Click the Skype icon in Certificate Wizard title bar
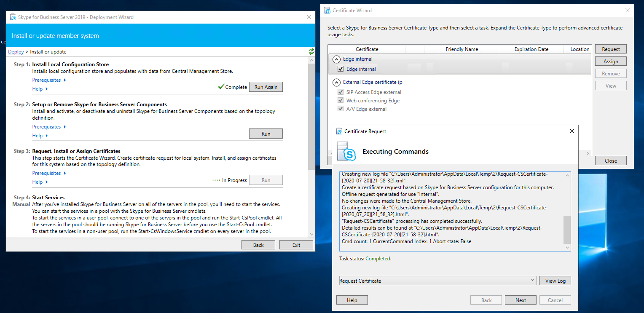The width and height of the screenshot is (644, 313). coord(327,11)
